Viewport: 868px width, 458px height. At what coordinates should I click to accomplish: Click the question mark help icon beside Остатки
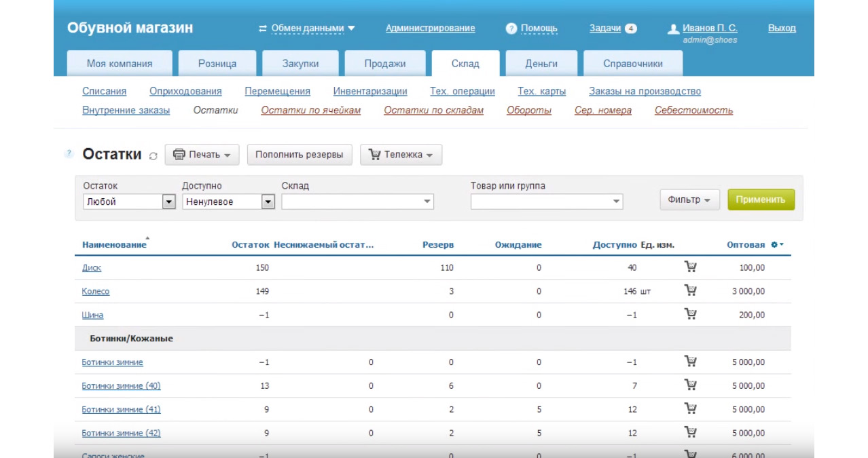[69, 154]
